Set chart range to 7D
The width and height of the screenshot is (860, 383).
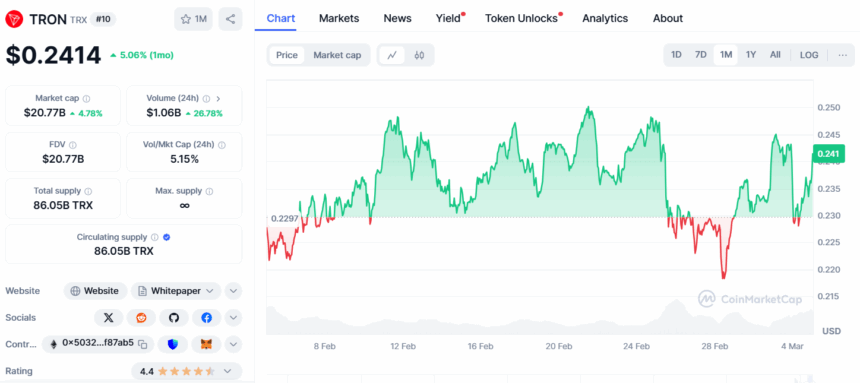[x=700, y=55]
